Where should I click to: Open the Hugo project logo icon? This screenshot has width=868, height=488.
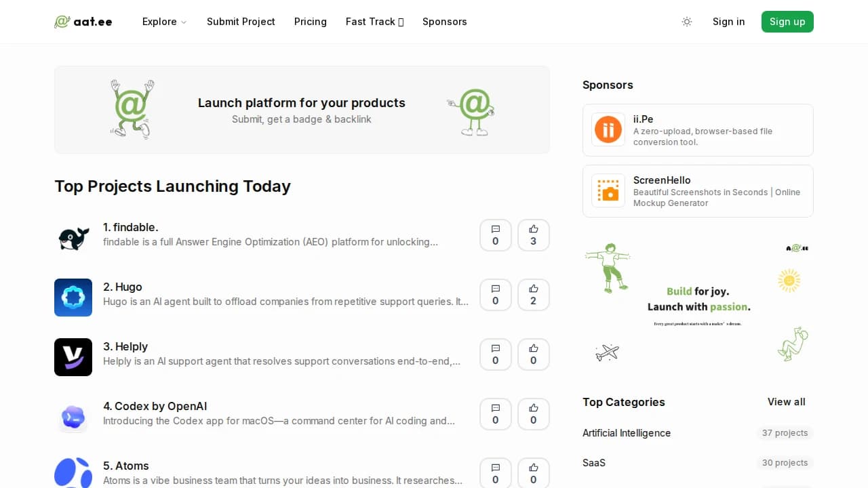pos(73,298)
